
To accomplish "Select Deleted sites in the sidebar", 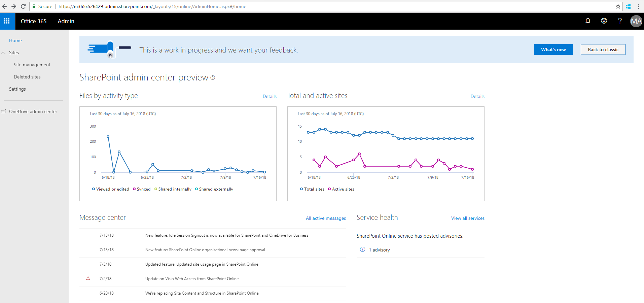I will coord(27,76).
